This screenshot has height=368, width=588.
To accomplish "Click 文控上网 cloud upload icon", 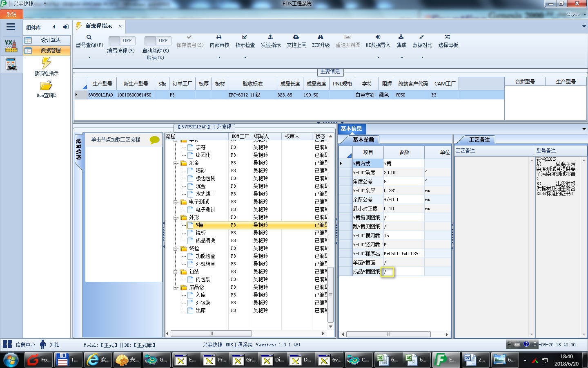I will pyautogui.click(x=296, y=37).
